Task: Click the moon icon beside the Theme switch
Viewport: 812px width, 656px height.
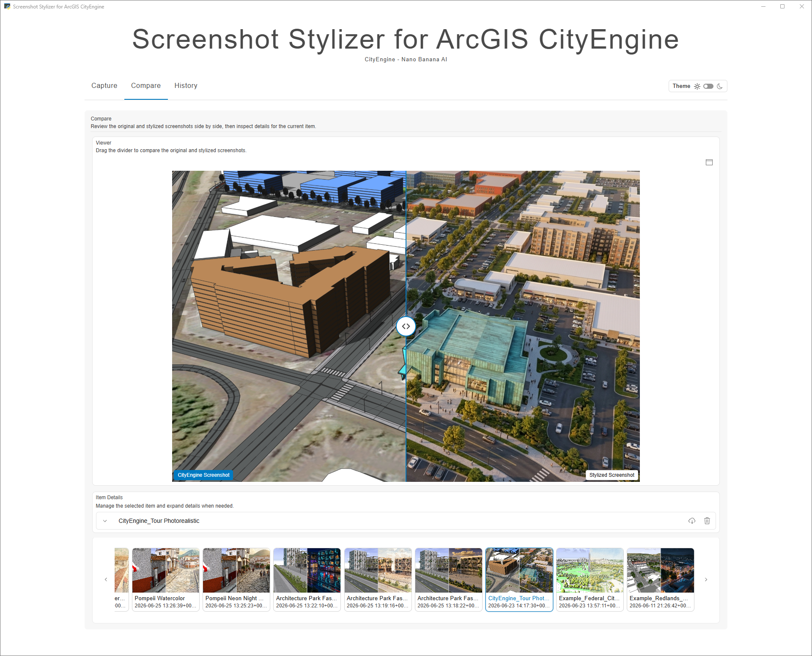Action: 720,86
